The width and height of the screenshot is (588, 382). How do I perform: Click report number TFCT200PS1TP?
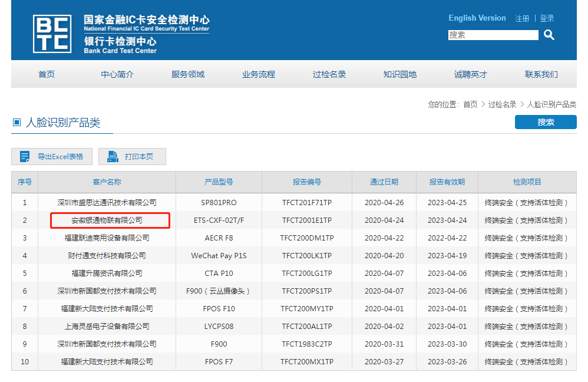click(307, 291)
